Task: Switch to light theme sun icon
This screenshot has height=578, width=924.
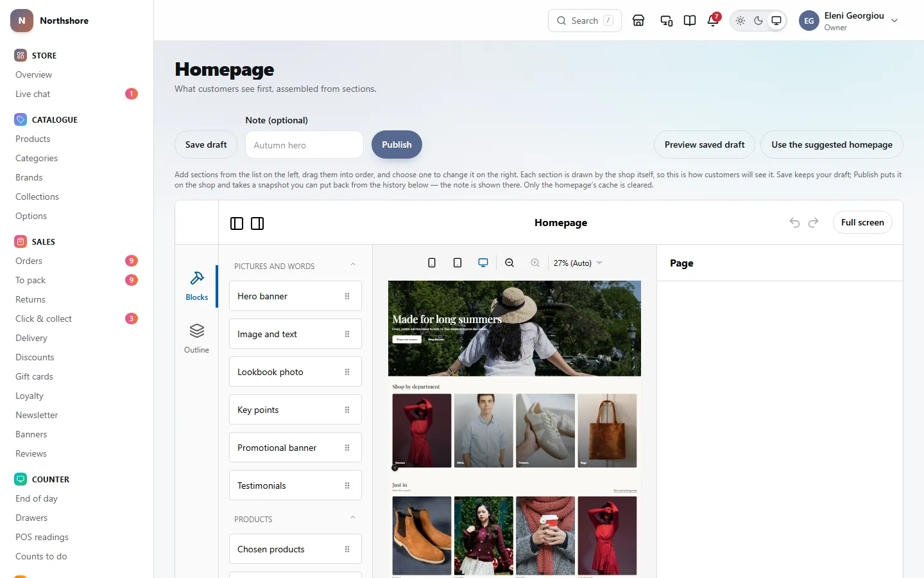Action: (x=740, y=21)
